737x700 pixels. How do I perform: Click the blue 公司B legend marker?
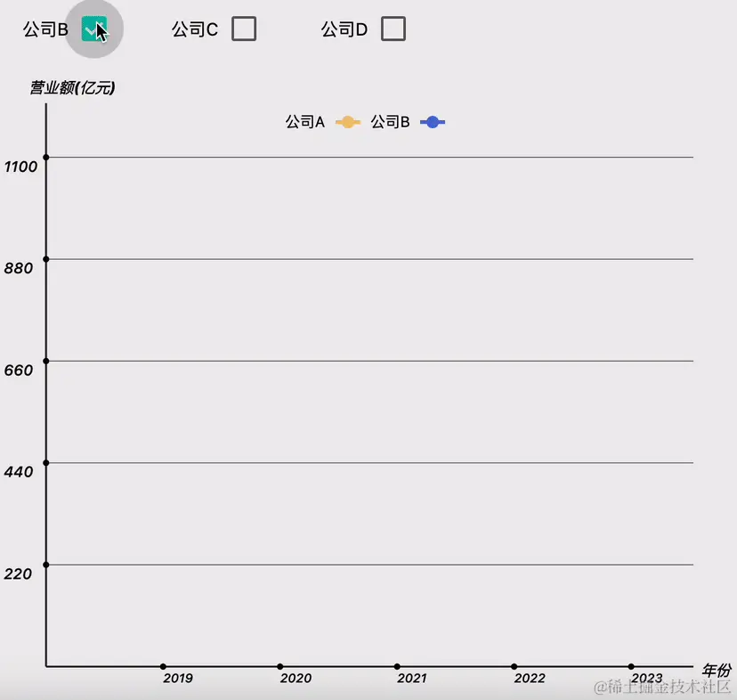click(433, 122)
